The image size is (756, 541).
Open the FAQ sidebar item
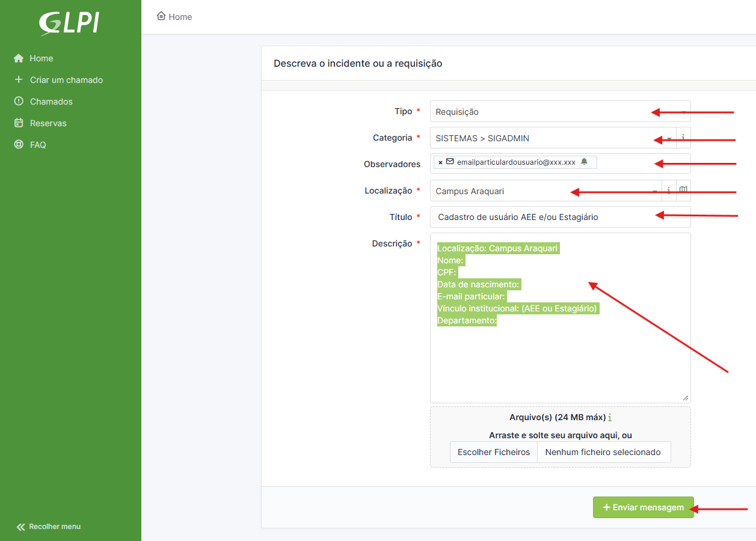38,145
